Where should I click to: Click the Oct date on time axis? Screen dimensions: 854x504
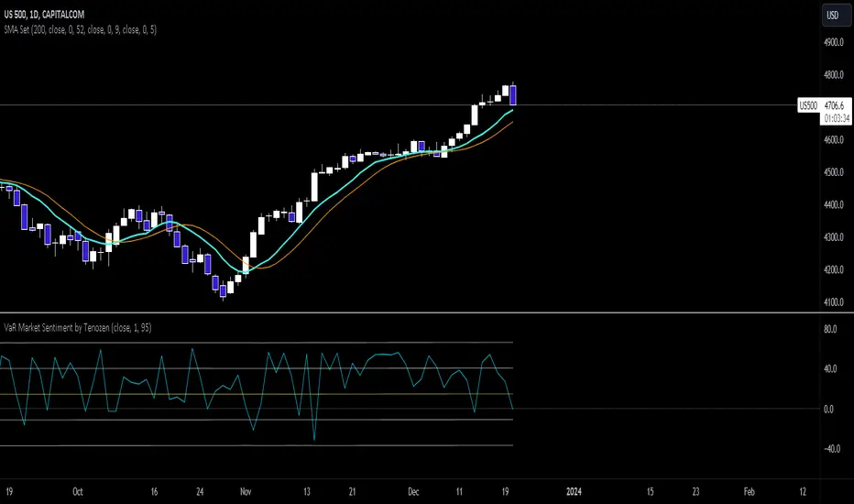(78, 491)
